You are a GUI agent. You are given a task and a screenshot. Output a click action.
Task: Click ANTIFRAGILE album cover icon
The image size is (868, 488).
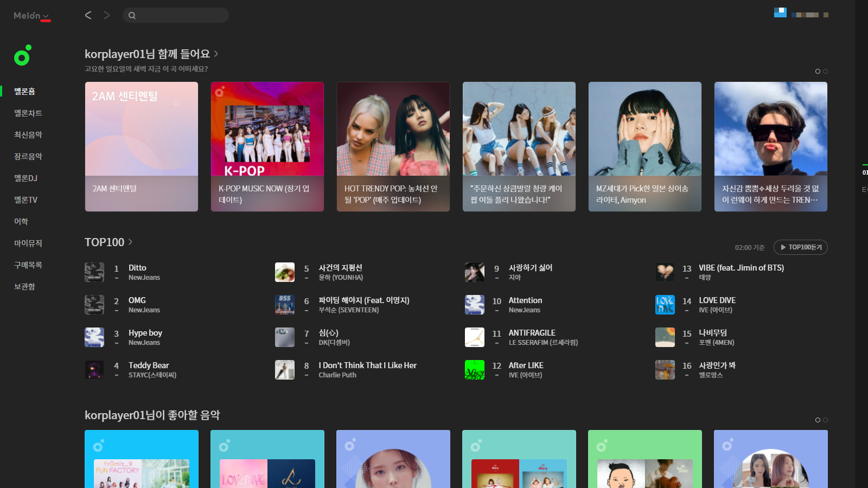point(475,337)
